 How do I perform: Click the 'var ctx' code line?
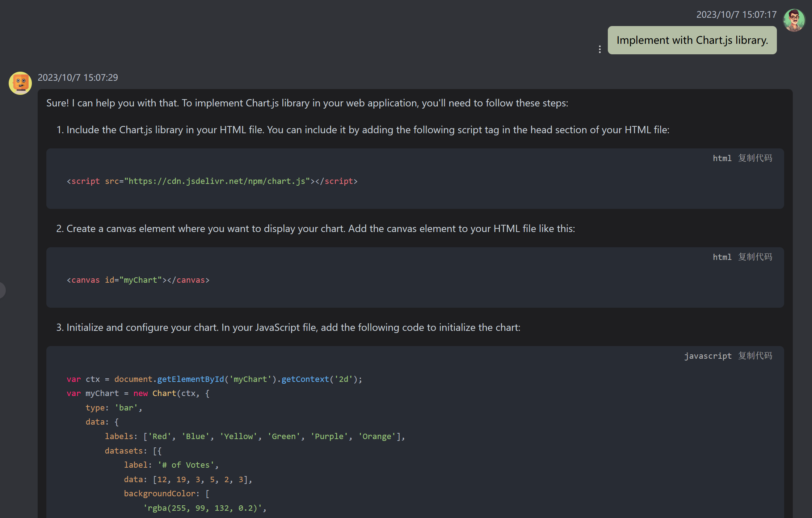pyautogui.click(x=214, y=379)
